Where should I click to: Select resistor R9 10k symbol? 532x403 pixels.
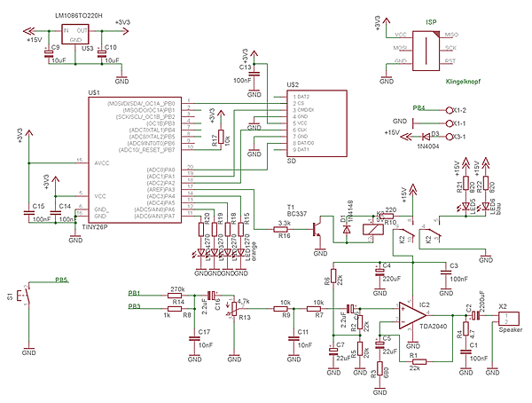(x=280, y=309)
